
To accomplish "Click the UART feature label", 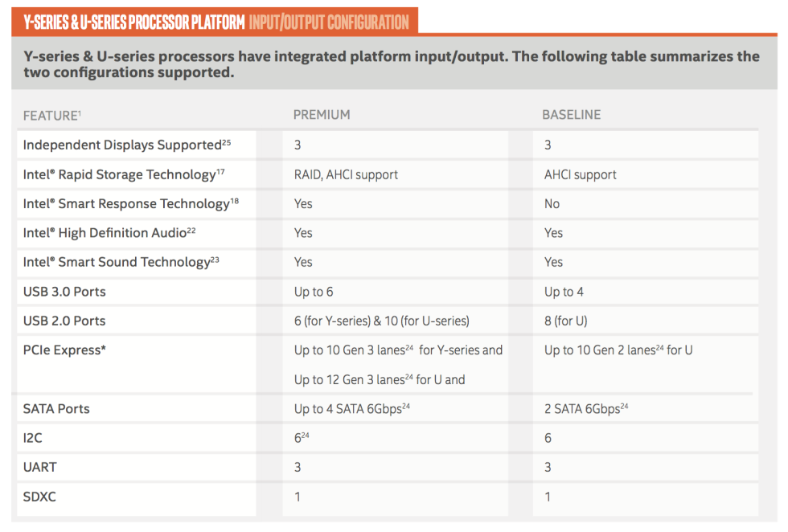I will 39,467.
